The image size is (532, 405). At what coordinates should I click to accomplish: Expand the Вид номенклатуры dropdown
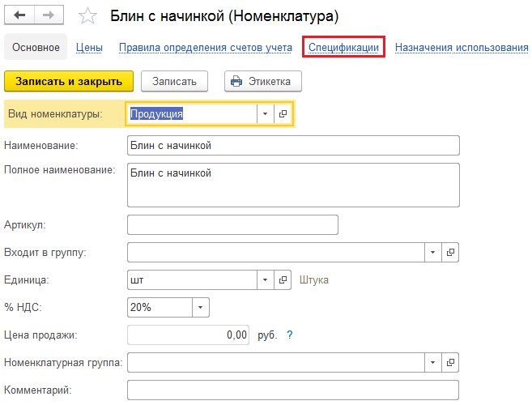[x=266, y=114]
